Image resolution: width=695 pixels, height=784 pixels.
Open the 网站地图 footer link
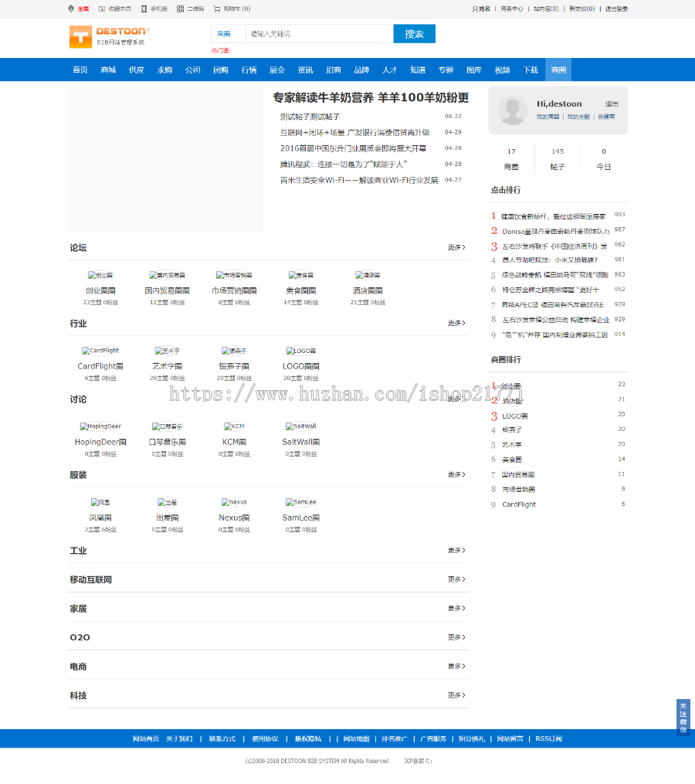click(356, 738)
